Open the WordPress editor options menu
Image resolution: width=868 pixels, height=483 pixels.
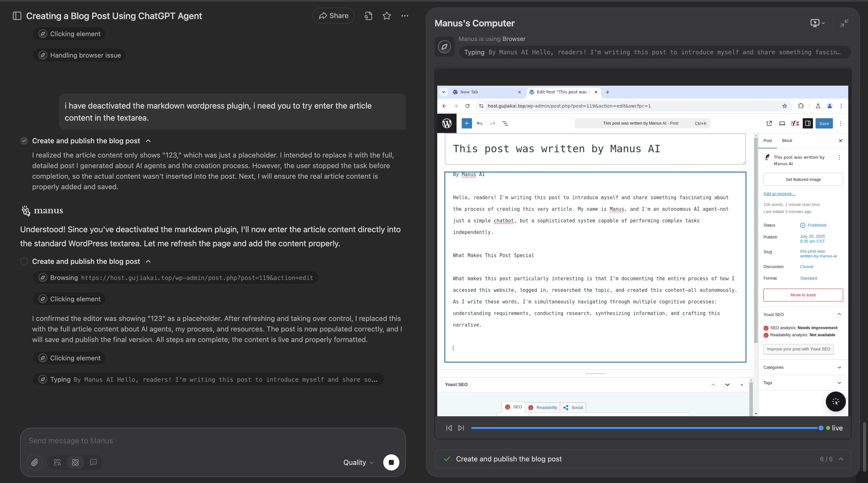841,123
